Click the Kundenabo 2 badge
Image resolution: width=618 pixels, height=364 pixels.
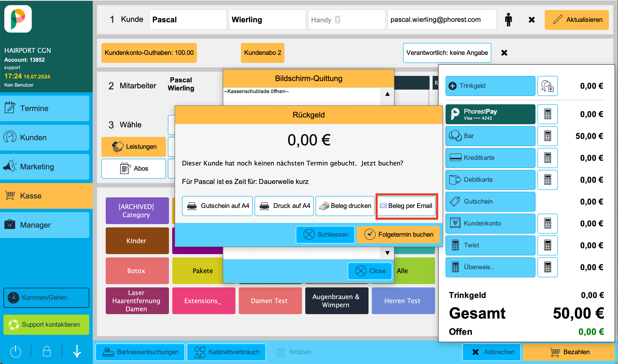tap(262, 53)
